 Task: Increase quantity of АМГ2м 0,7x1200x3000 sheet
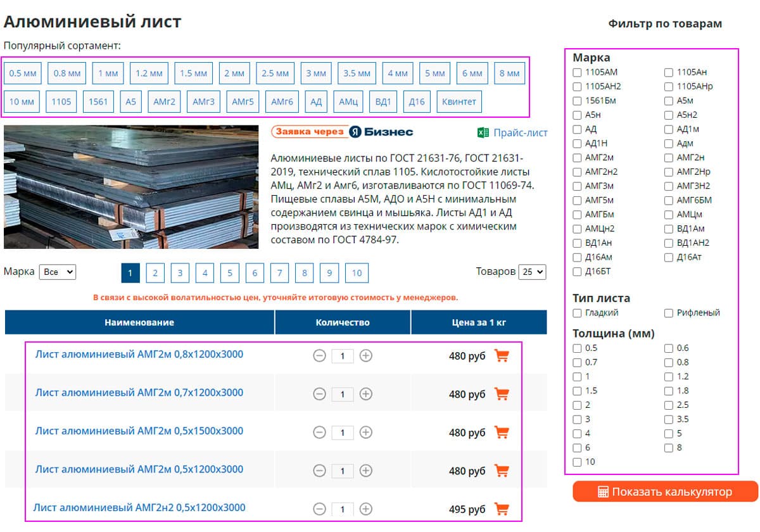pyautogui.click(x=365, y=394)
